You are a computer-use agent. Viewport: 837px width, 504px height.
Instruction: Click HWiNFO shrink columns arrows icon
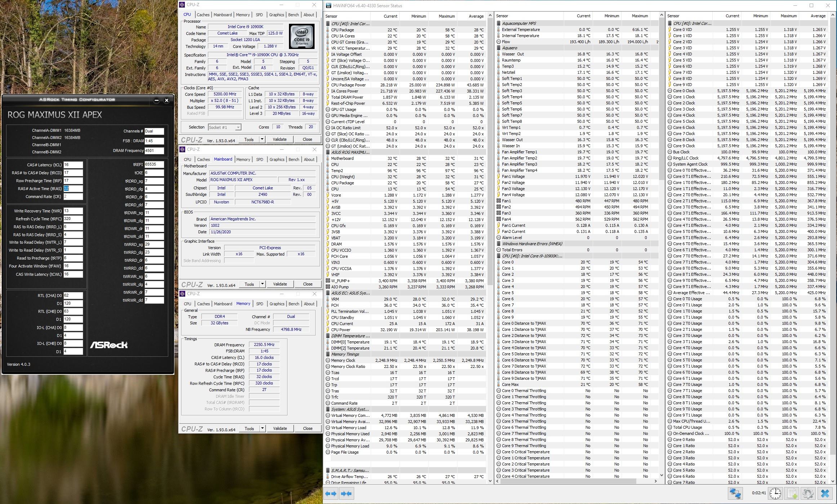pyautogui.click(x=346, y=494)
